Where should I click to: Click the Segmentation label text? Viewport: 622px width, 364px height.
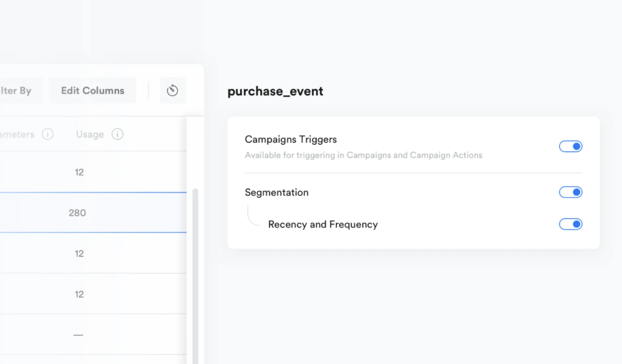pyautogui.click(x=276, y=192)
